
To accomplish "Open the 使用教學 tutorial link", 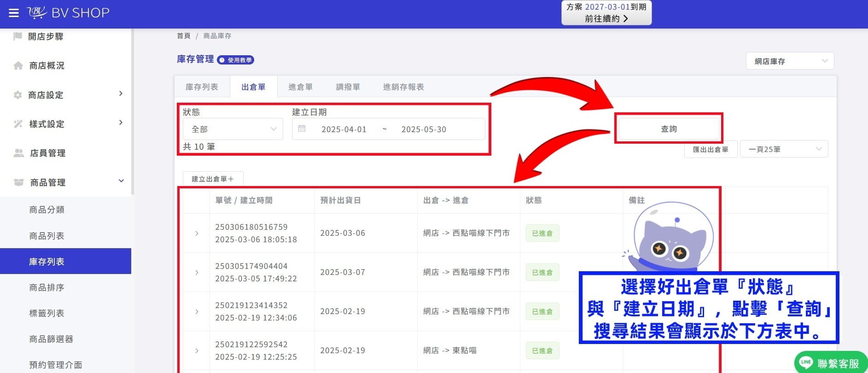I will pos(235,60).
